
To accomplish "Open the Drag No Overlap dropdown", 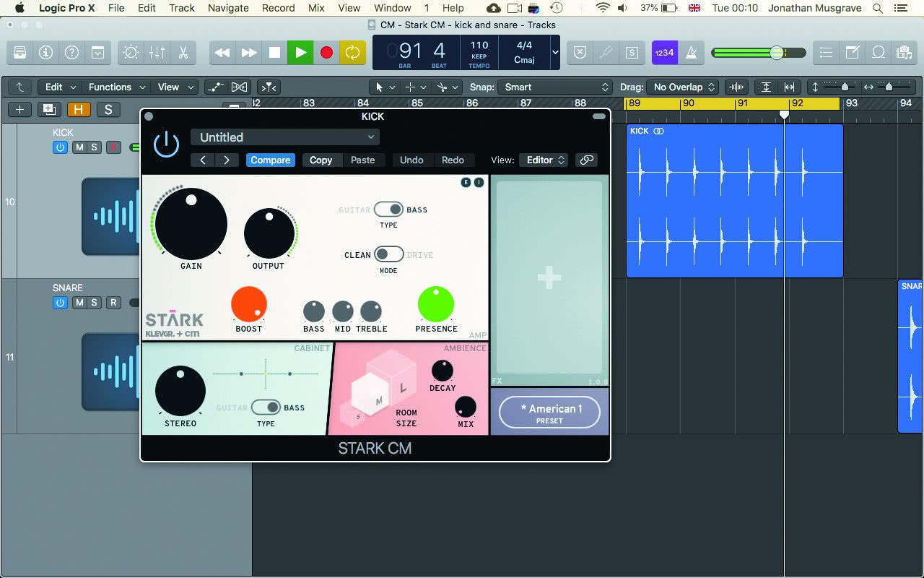I will tap(683, 87).
